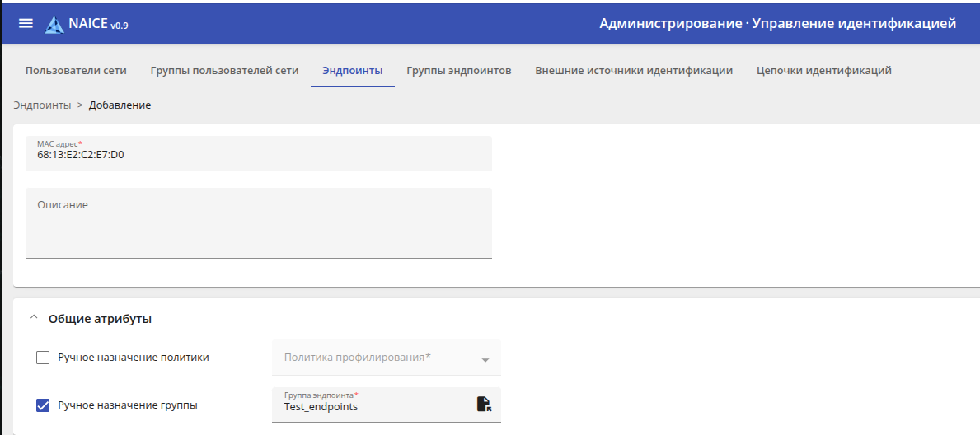The image size is (980, 435).
Task: Click the Добавление breadcrumb item
Action: coord(120,105)
